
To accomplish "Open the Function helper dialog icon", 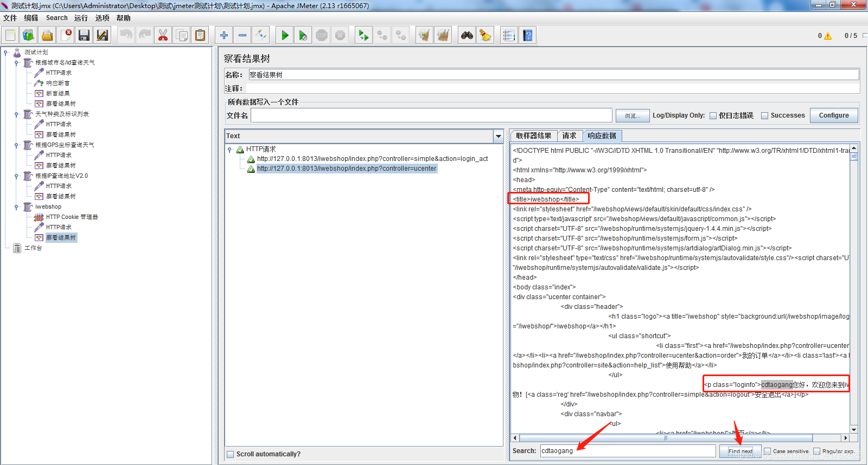I will 509,35.
